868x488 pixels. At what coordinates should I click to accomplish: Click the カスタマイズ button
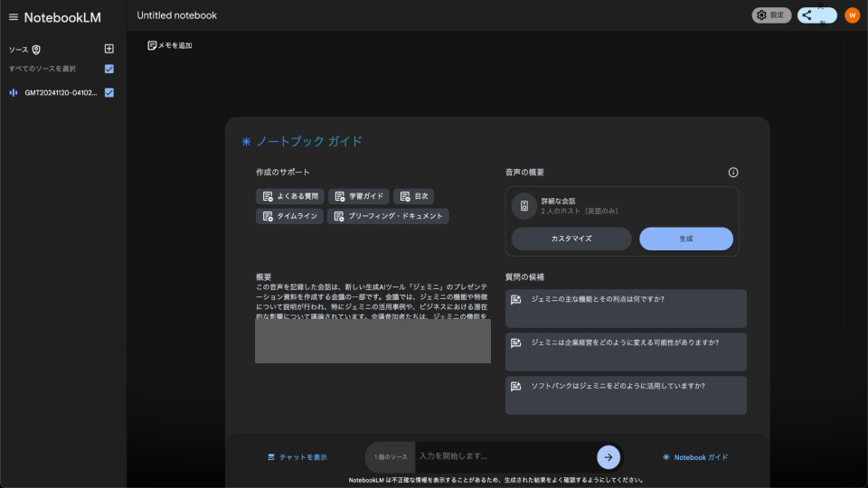click(571, 239)
